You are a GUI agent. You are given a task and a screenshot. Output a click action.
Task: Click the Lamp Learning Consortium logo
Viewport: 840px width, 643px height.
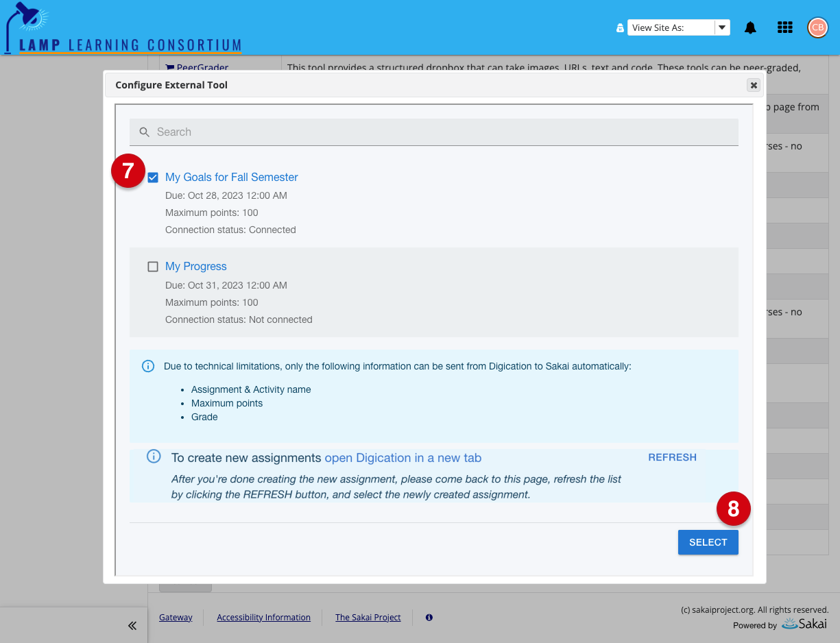123,29
